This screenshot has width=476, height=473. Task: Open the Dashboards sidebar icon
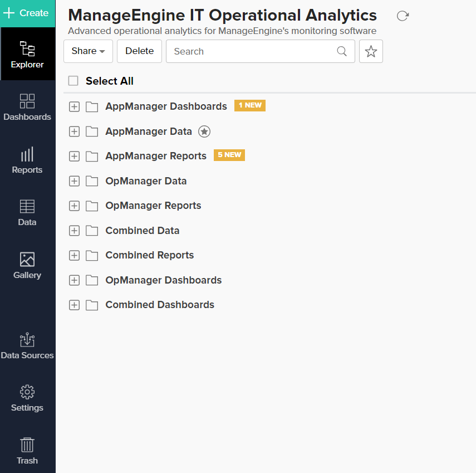[x=27, y=107]
